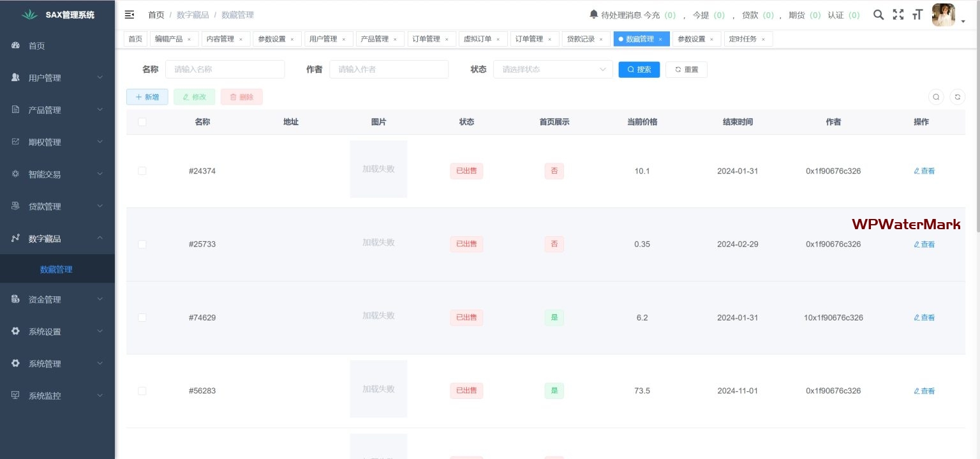Expand 产品管理 menu chevron
This screenshot has height=459, width=980.
100,110
